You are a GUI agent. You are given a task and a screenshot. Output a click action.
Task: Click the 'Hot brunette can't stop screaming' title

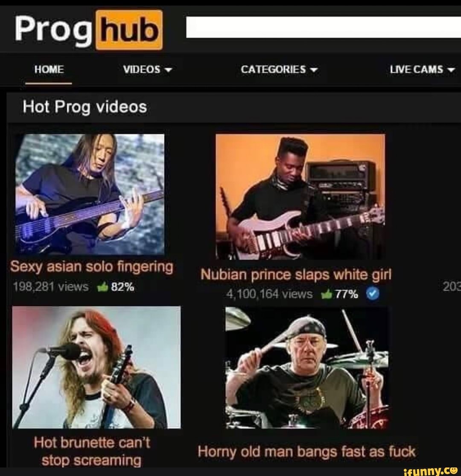(92, 451)
